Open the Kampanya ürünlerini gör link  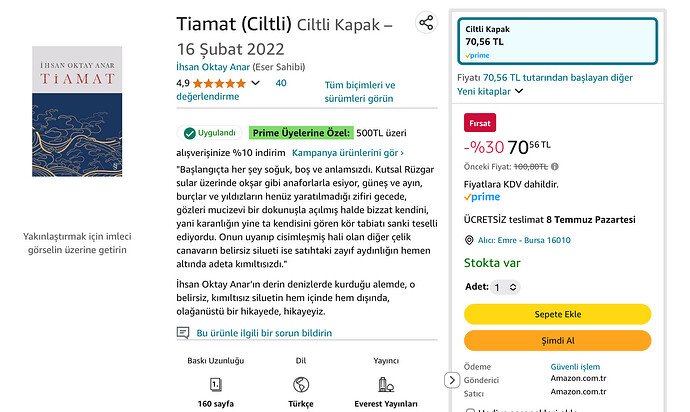[x=348, y=153]
